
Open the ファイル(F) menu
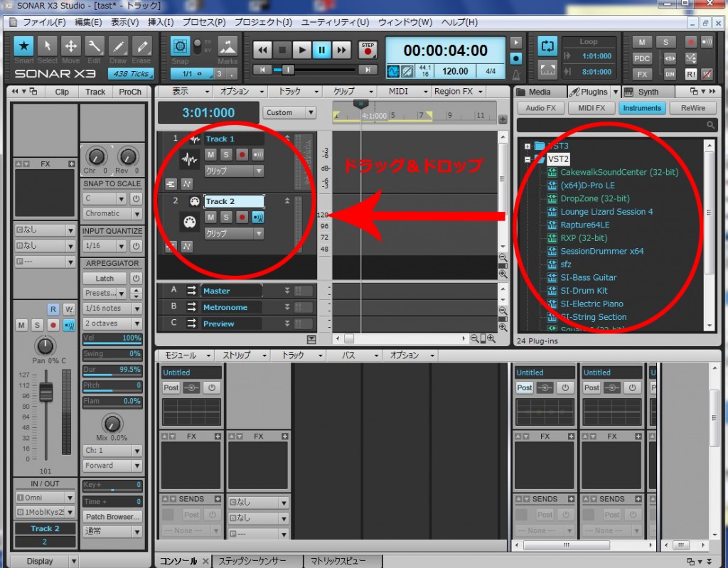point(44,22)
